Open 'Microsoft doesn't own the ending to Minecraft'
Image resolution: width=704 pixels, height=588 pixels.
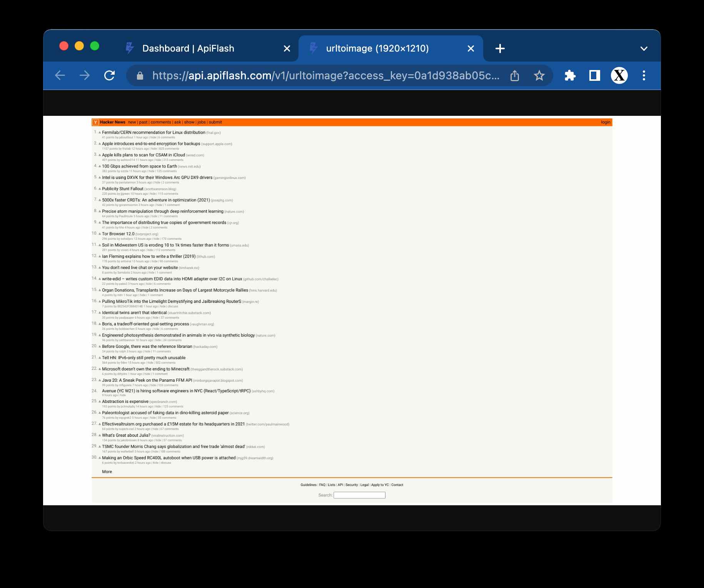(146, 369)
